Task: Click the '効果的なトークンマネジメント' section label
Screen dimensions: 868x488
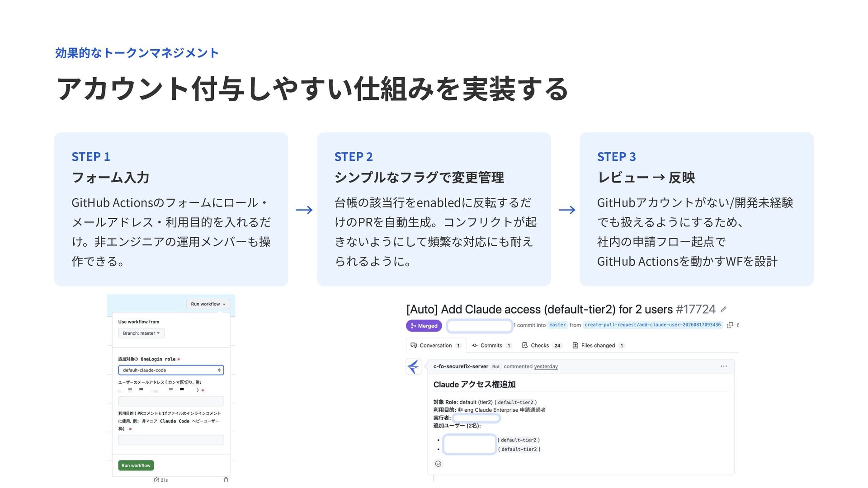Action: [137, 53]
